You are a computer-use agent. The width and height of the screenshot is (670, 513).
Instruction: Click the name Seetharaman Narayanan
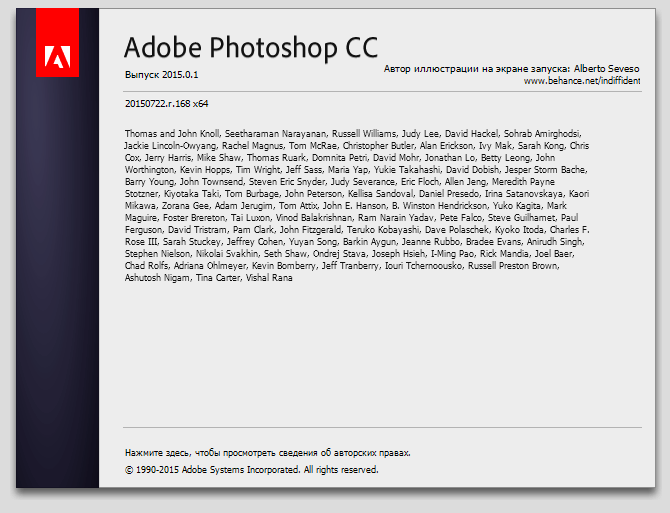tap(275, 134)
